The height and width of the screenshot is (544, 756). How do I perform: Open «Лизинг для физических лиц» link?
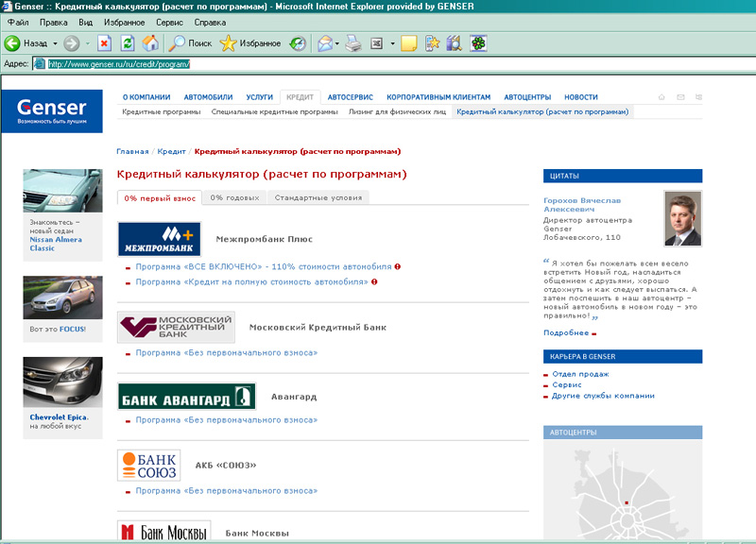(x=397, y=111)
